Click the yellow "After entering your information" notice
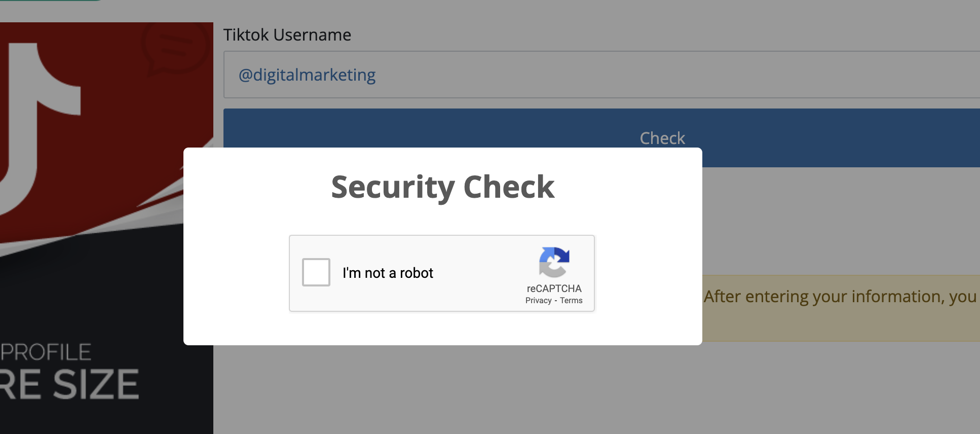 click(x=841, y=308)
